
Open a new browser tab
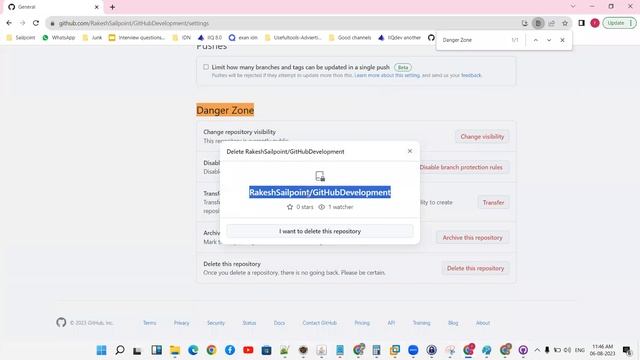point(112,7)
